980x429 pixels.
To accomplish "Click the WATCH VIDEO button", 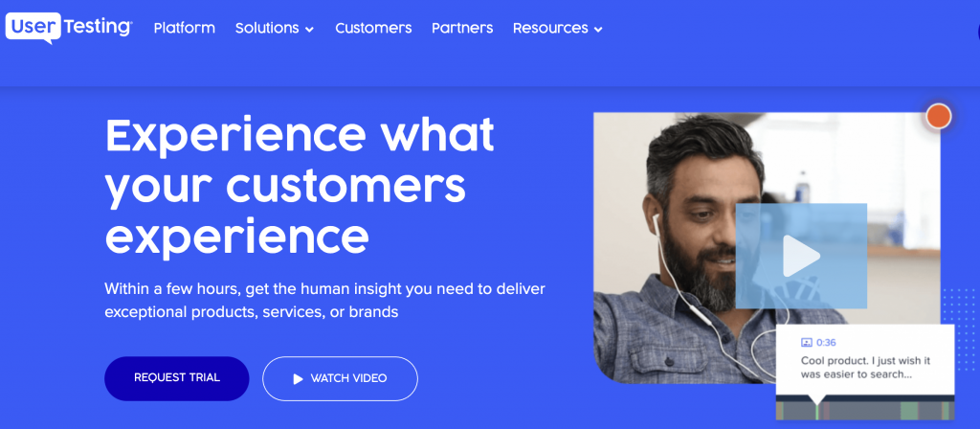I will (340, 378).
